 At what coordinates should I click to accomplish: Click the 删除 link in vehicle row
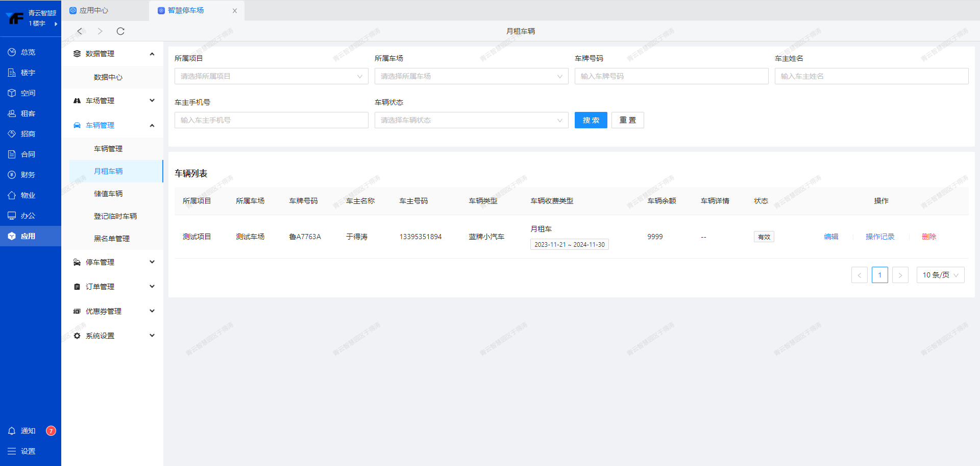click(928, 237)
